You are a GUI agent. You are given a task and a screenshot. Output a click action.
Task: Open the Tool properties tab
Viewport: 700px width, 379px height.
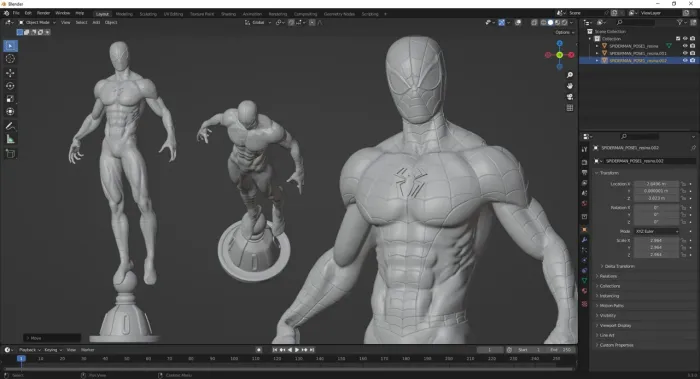point(584,150)
